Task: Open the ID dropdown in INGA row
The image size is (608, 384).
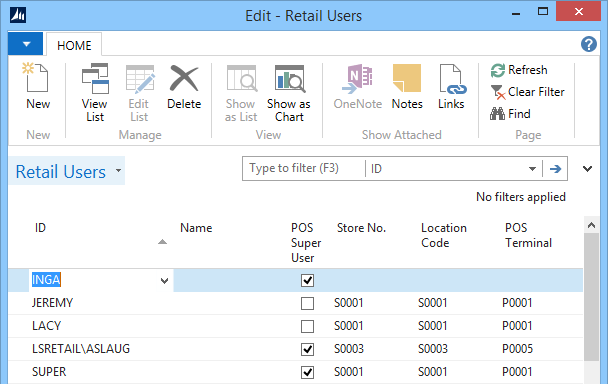Action: (x=164, y=280)
